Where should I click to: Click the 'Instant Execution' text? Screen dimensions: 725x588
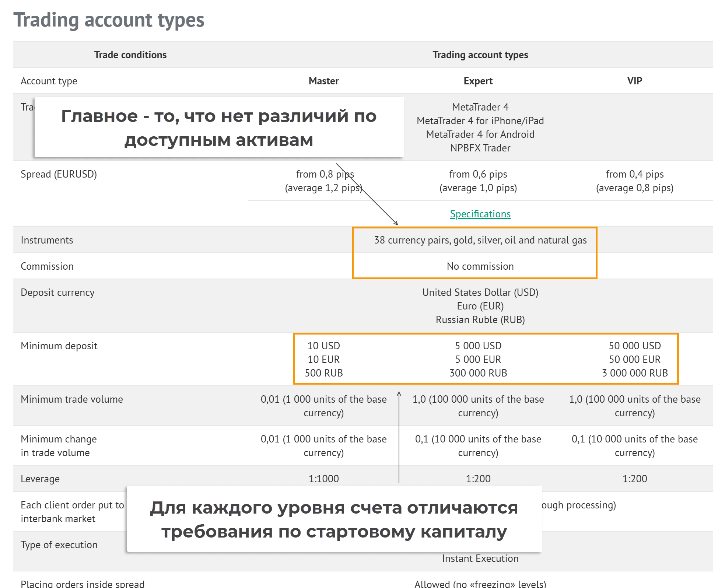pyautogui.click(x=480, y=559)
